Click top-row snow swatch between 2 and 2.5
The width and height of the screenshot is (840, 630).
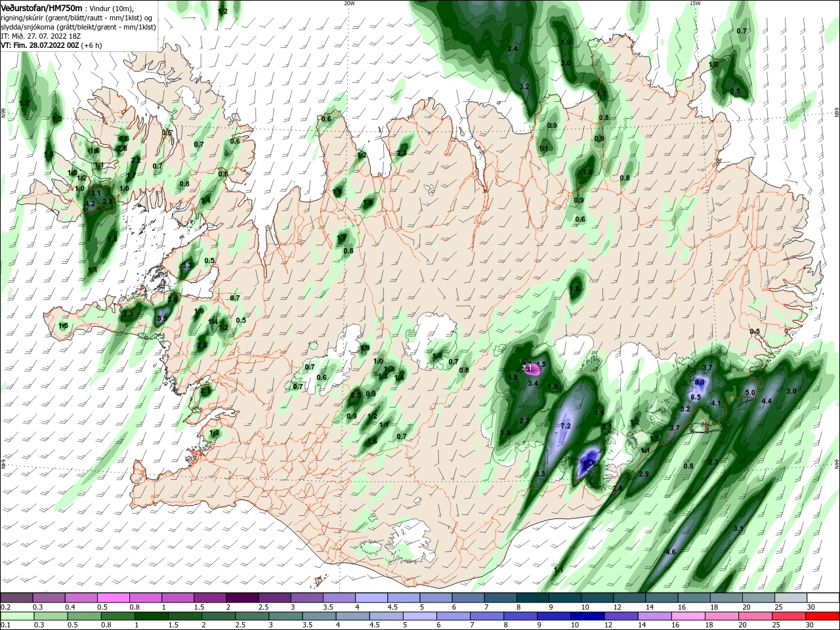point(241,598)
